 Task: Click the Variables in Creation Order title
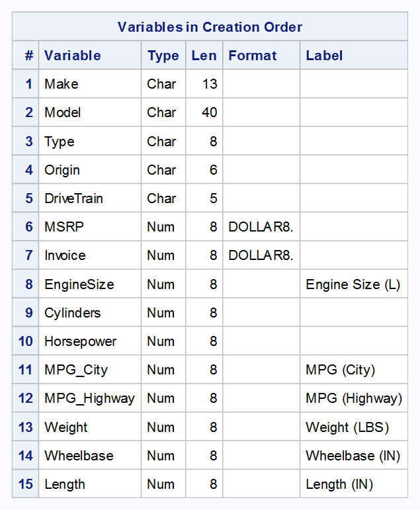click(210, 27)
